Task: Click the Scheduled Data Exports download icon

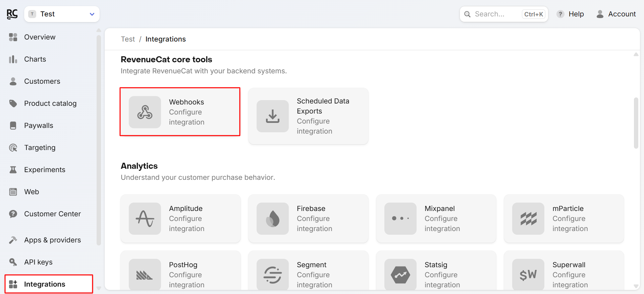Action: pos(273,116)
